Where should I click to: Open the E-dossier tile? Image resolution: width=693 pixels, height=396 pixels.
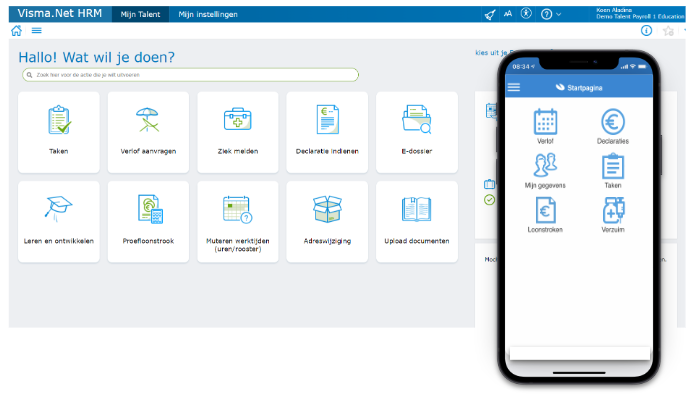(x=417, y=132)
